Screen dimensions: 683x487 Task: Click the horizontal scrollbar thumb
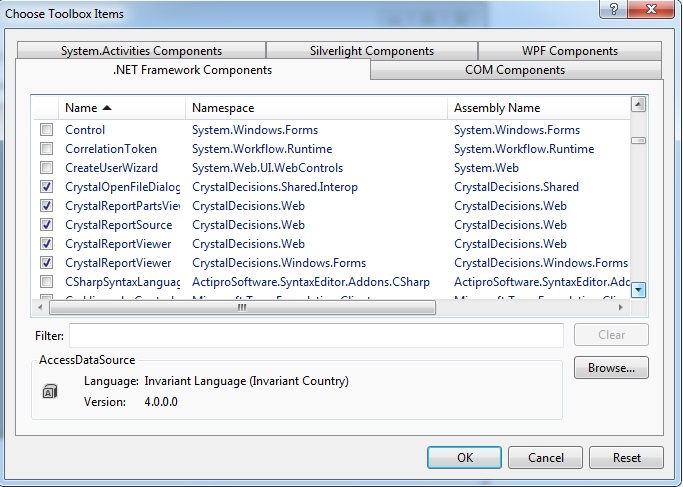pos(242,308)
